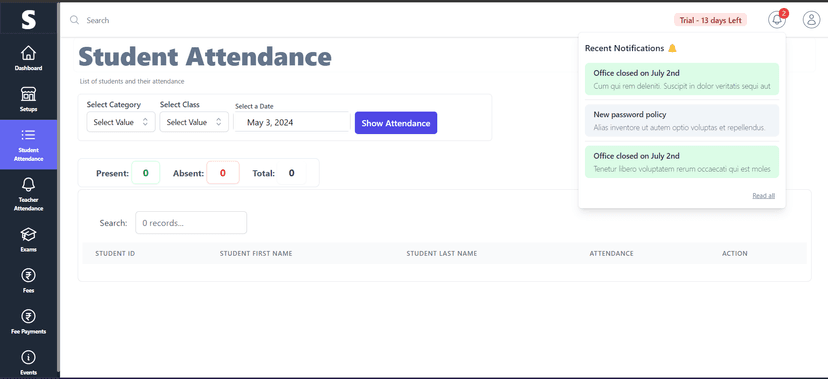Click the Recent Notifications title

tap(624, 48)
